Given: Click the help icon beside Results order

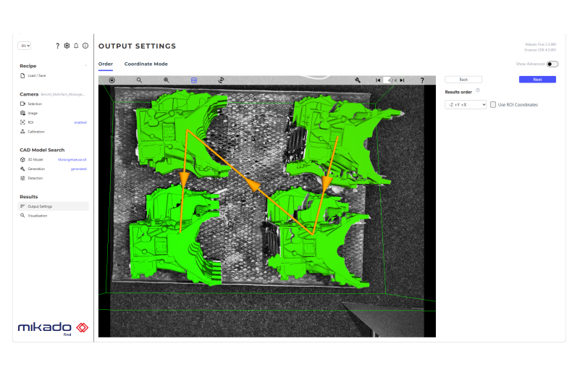Looking at the screenshot, I should (478, 91).
